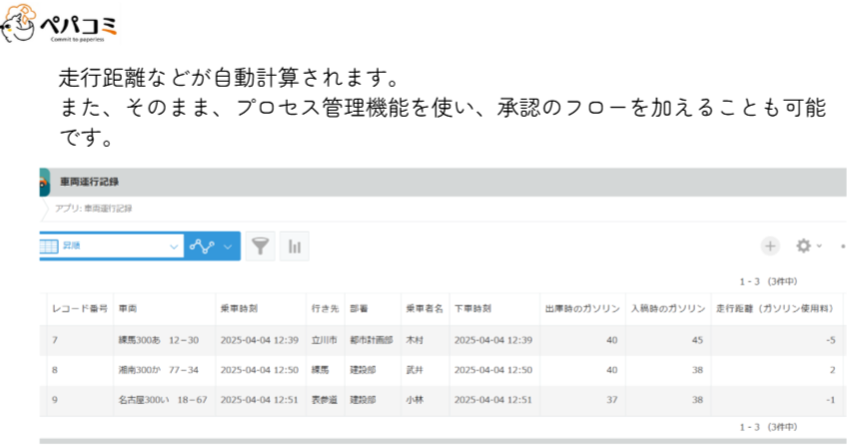Click departure gasoline value 37

[611, 399]
